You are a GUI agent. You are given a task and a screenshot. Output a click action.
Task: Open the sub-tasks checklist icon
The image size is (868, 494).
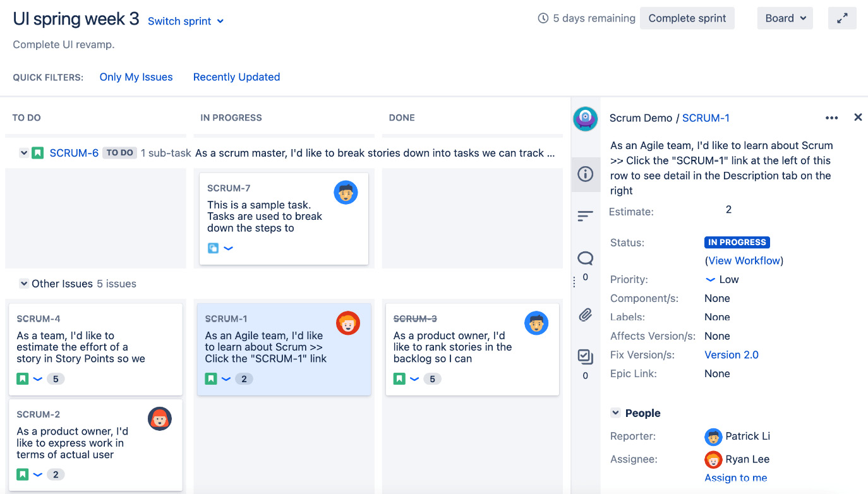(x=585, y=357)
